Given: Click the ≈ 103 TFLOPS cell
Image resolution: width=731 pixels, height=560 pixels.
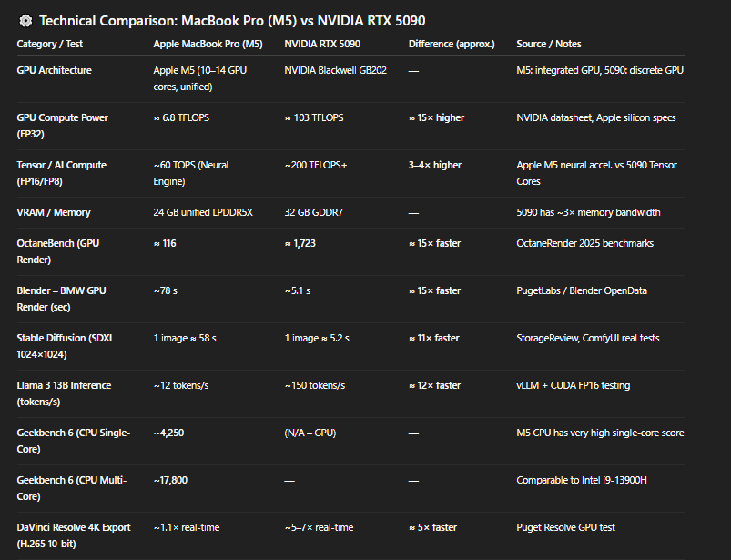Looking at the screenshot, I should (314, 117).
